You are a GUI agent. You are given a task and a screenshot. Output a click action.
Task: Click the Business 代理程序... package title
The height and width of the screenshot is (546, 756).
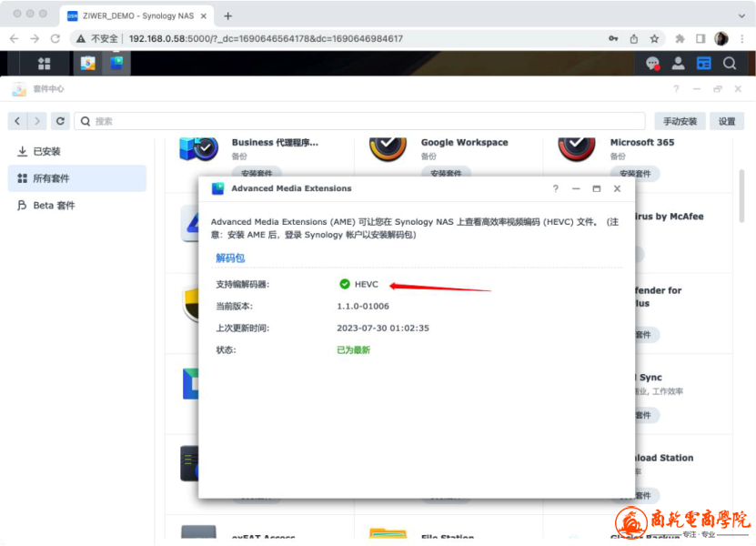275,142
